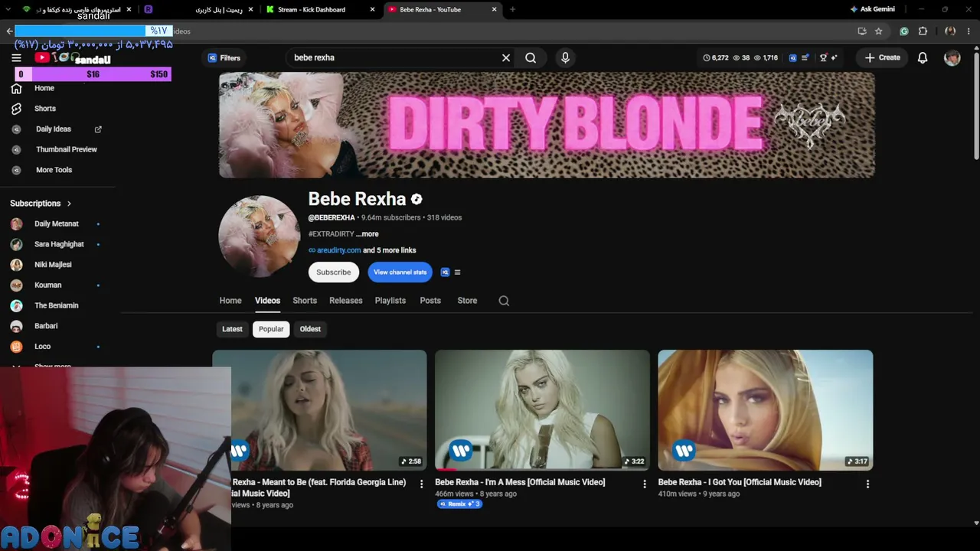Click the install app icon in address bar
The height and width of the screenshot is (551, 980).
click(862, 31)
